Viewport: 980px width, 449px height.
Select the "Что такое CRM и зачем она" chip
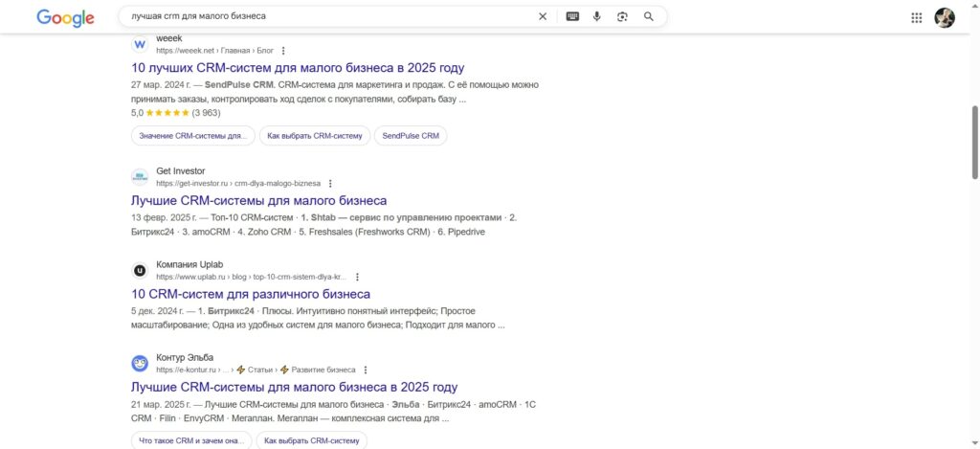(x=192, y=440)
